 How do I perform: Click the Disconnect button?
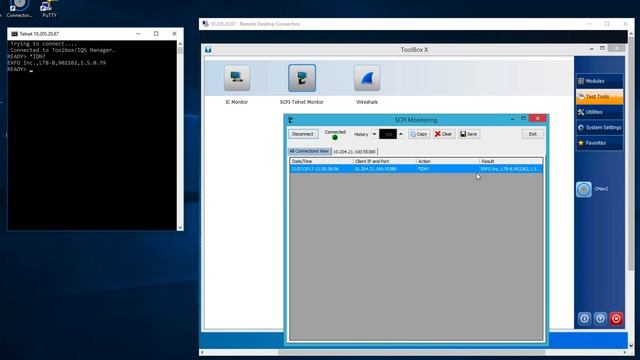(x=303, y=134)
